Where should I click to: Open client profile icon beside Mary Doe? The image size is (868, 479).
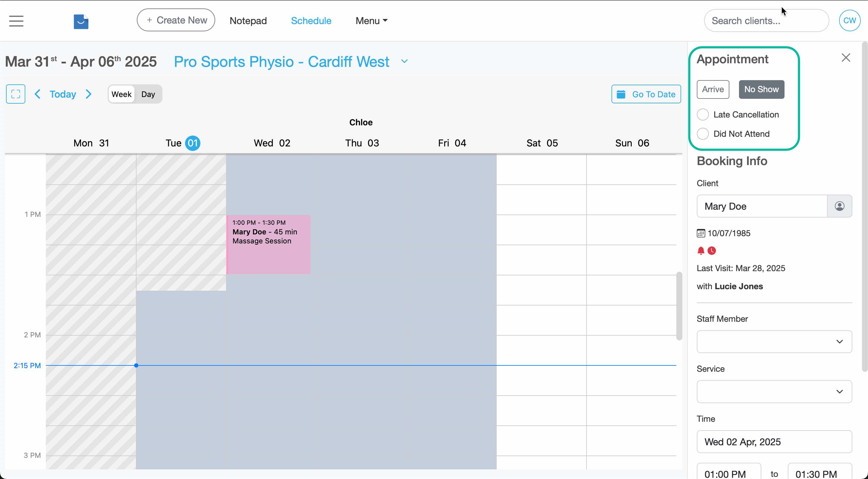(839, 206)
